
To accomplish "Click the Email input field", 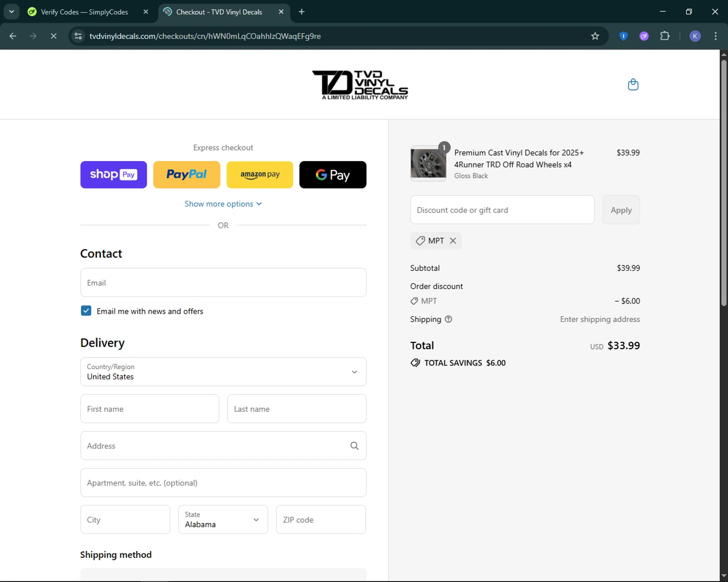I will (223, 282).
